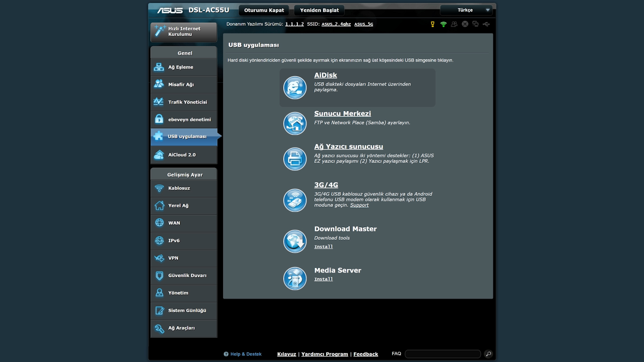Open Ağ Araçları page
Image resolution: width=644 pixels, height=362 pixels.
click(184, 328)
